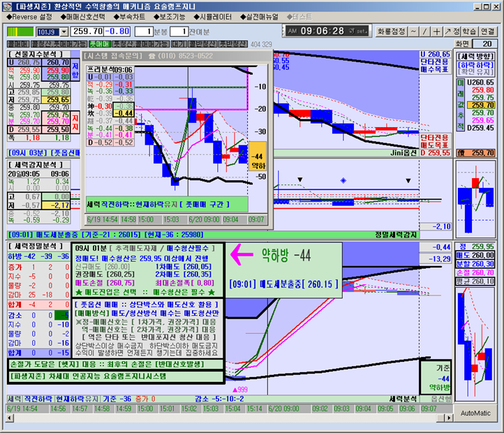The width and height of the screenshot is (504, 433).
Task: Select the + crosshair tool
Action: [x=436, y=31]
